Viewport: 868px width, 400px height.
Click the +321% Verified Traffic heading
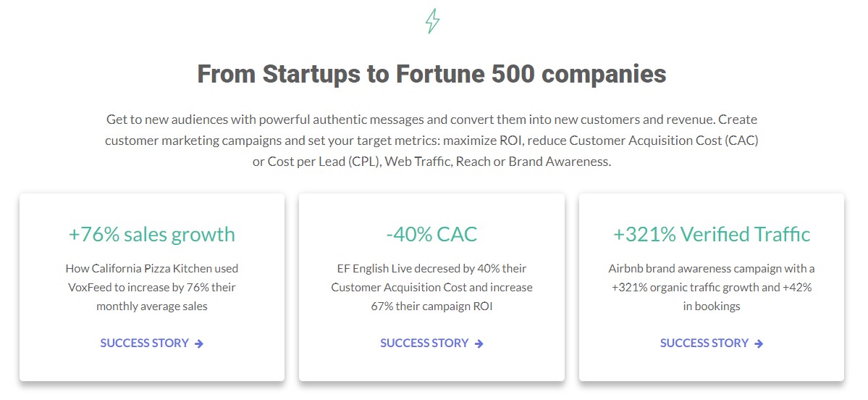click(712, 234)
